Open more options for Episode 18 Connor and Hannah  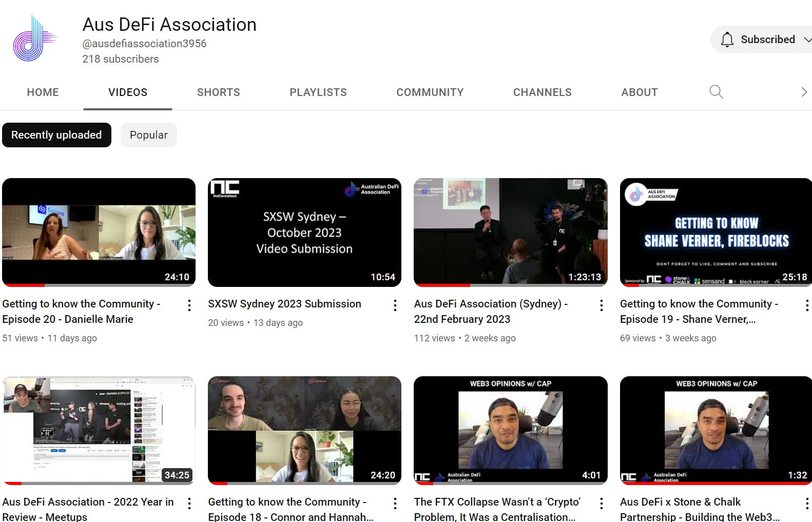pyautogui.click(x=395, y=504)
